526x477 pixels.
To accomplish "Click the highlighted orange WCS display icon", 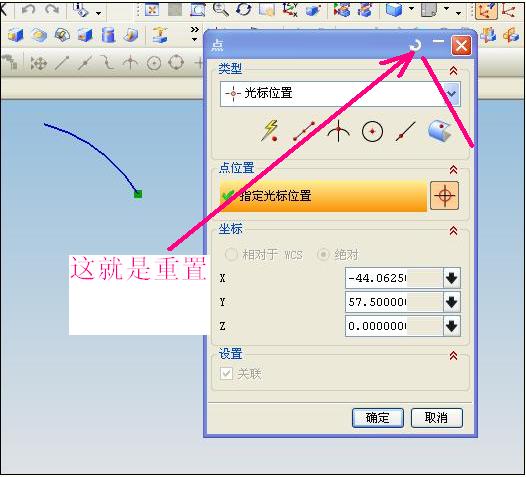I will [x=486, y=10].
